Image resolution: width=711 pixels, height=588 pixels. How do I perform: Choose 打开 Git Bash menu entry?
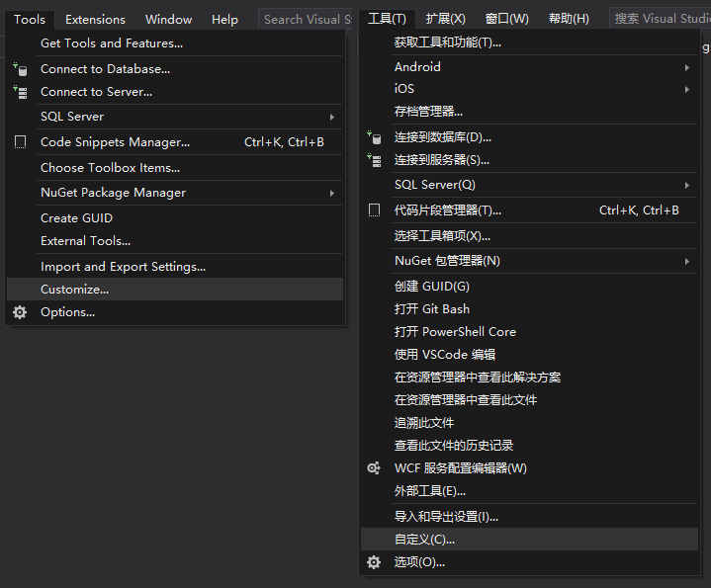(432, 309)
